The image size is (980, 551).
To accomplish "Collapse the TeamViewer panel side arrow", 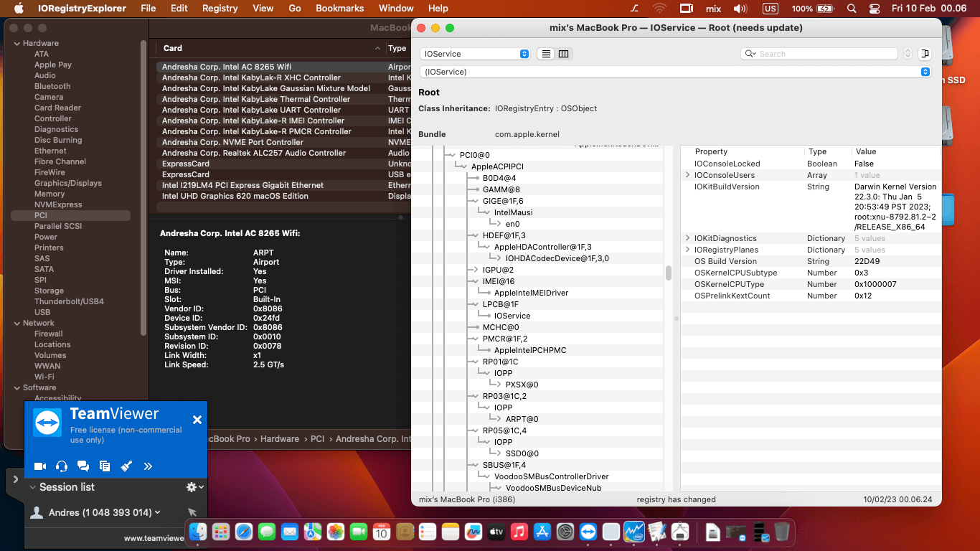I will point(15,479).
